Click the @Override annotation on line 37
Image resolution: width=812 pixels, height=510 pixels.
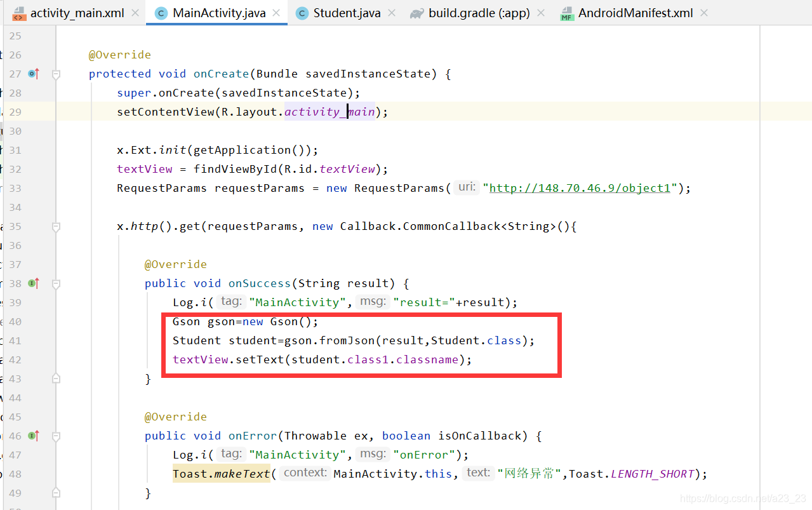point(176,264)
